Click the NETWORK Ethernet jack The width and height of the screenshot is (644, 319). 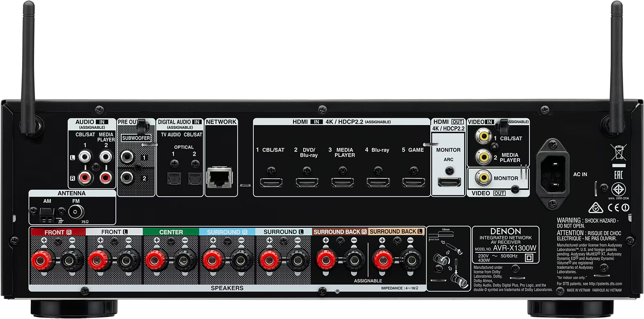[x=220, y=177]
